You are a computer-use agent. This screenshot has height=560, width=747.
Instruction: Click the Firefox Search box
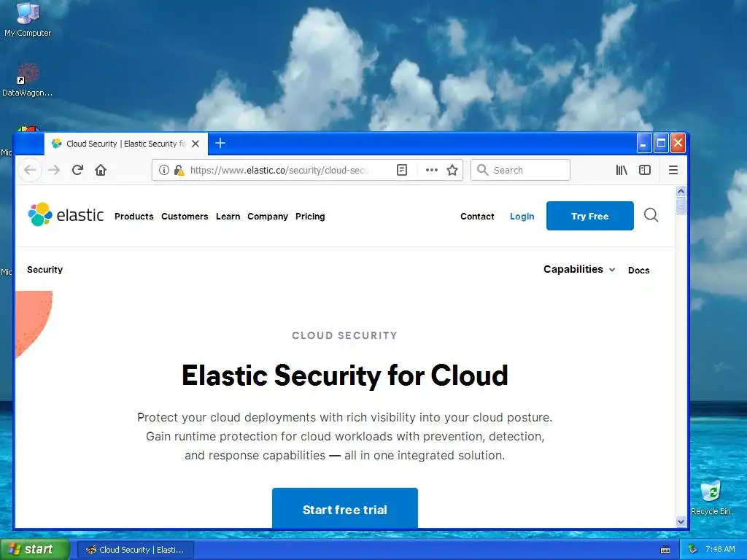pos(520,170)
